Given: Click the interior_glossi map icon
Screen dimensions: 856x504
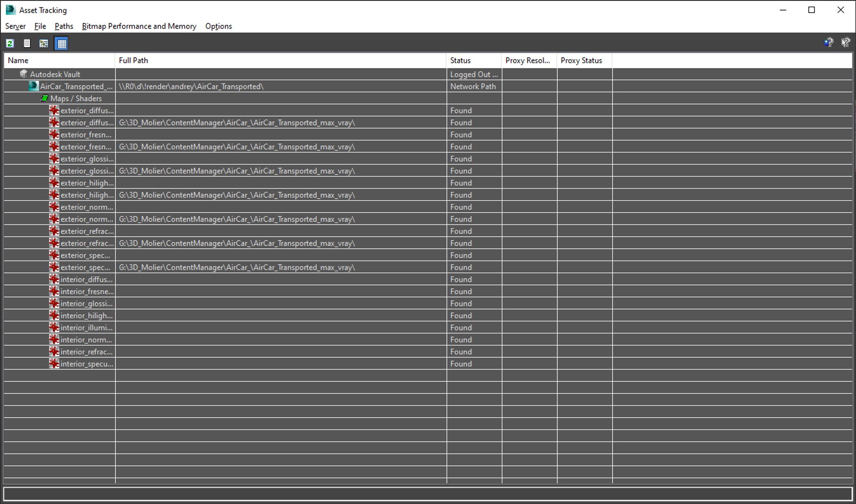Looking at the screenshot, I should click(54, 303).
